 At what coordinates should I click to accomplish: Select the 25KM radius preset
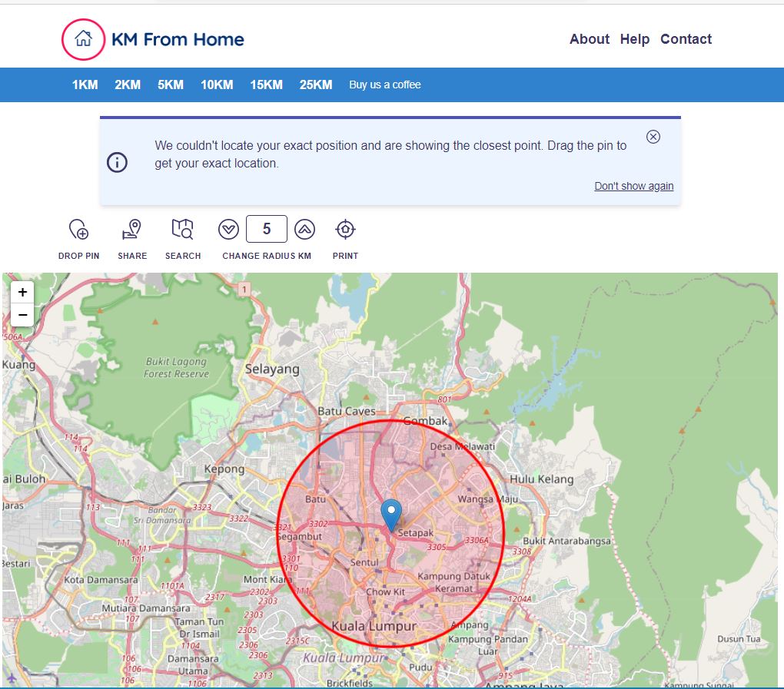pos(315,85)
